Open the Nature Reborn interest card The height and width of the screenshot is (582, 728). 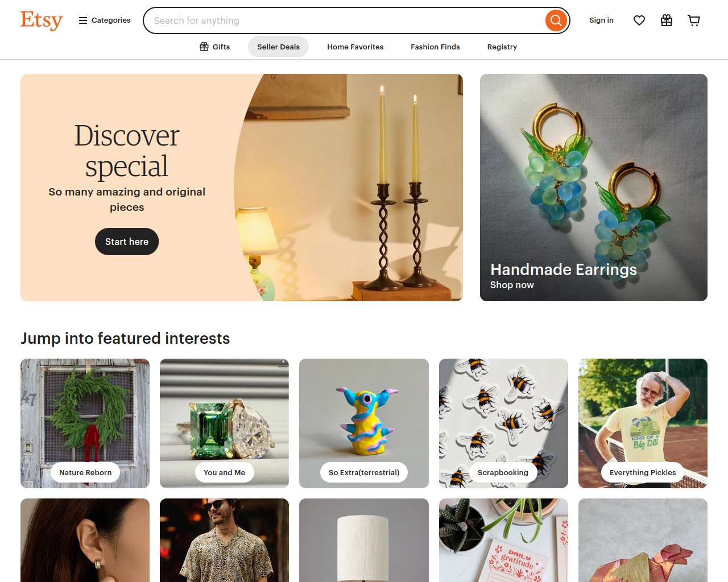point(85,423)
